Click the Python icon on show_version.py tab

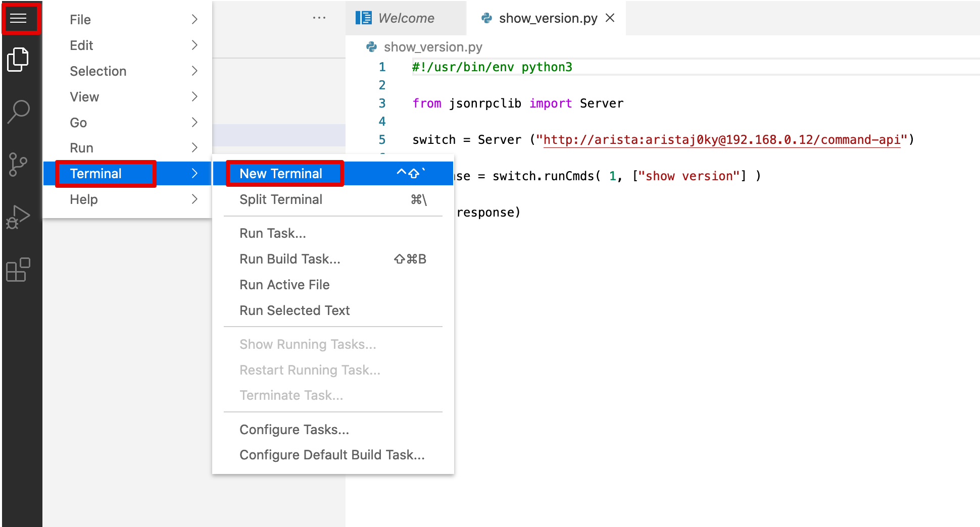486,18
